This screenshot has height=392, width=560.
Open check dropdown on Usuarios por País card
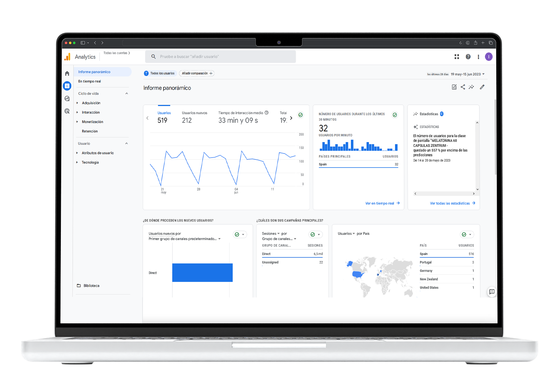point(467,234)
